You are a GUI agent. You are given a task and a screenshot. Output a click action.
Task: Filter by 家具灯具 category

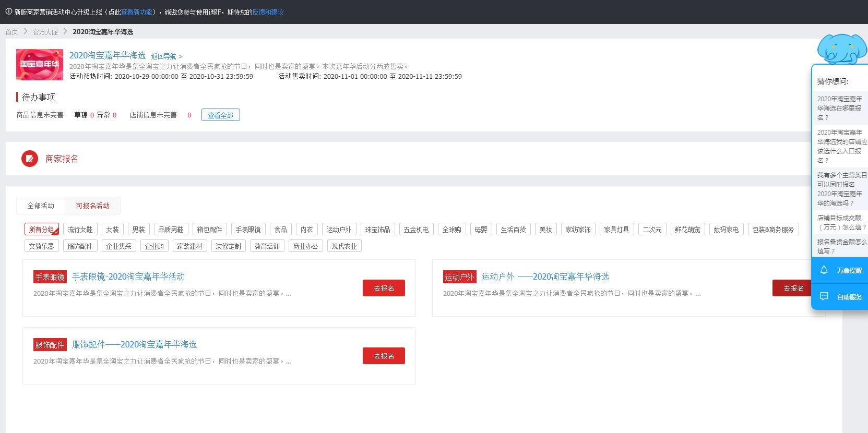[617, 230]
